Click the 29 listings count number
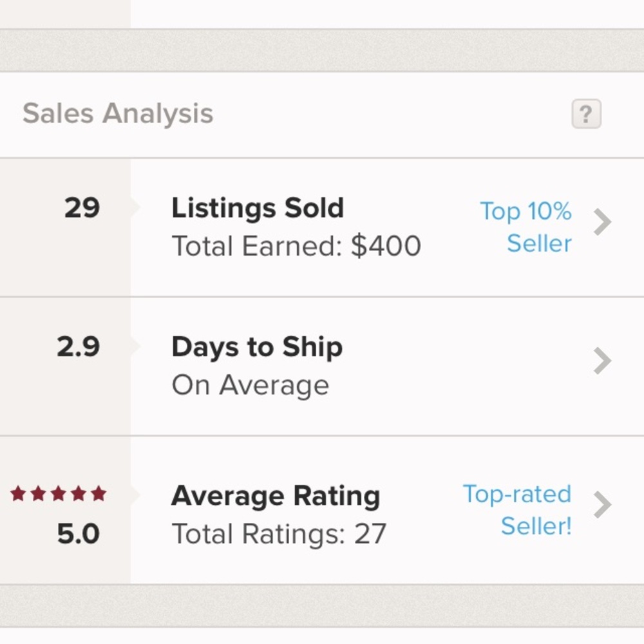Viewport: 644px width, 644px height. 82,208
